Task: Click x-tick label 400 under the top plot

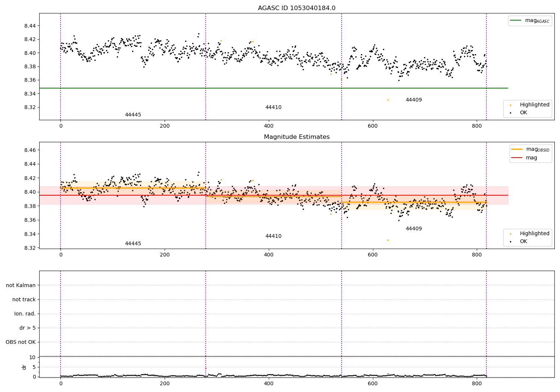Action: pyautogui.click(x=268, y=126)
